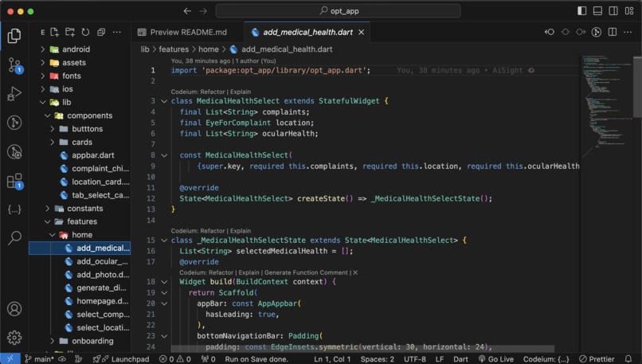Image resolution: width=642 pixels, height=364 pixels.
Task: Toggle the bottom panel layout icon
Action: [597, 11]
